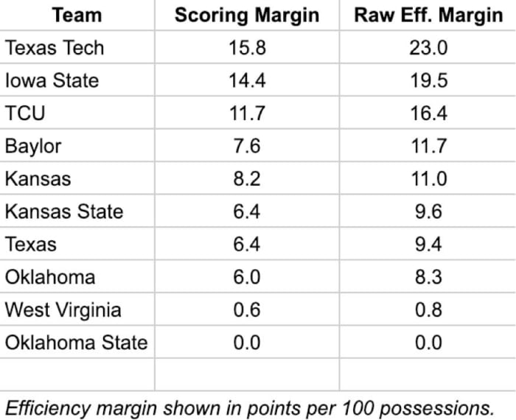Screen dimensions: 516x420
Task: Select Kansas's 8.2 scoring margin cell
Action: click(x=246, y=179)
